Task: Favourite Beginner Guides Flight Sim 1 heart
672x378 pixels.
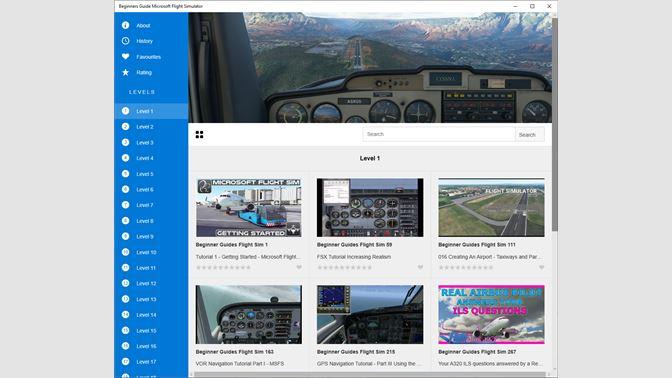Action: [299, 267]
